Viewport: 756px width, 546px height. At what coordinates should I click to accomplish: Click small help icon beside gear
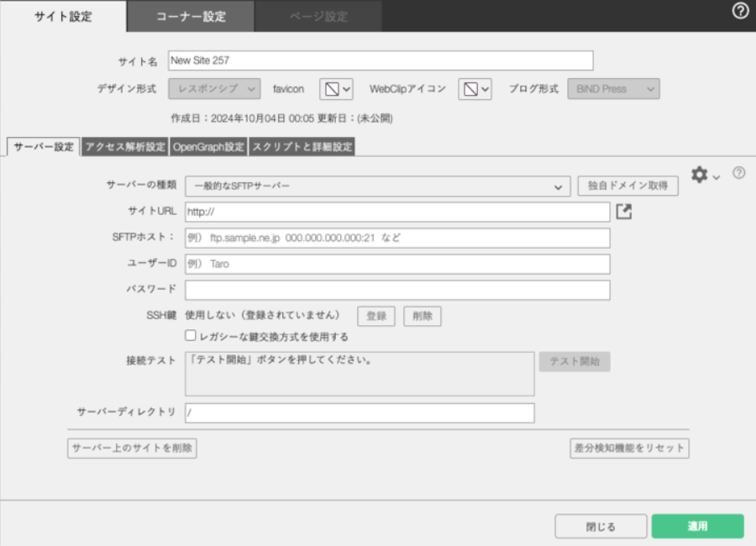(738, 173)
